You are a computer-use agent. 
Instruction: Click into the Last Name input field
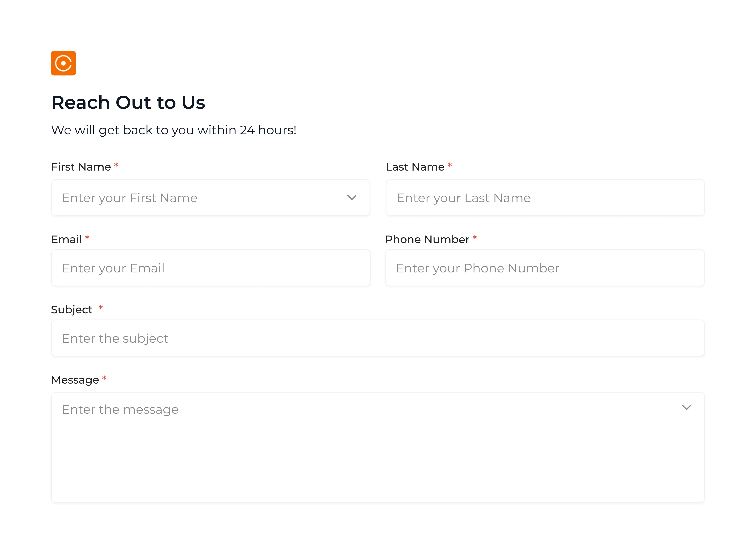tap(545, 198)
